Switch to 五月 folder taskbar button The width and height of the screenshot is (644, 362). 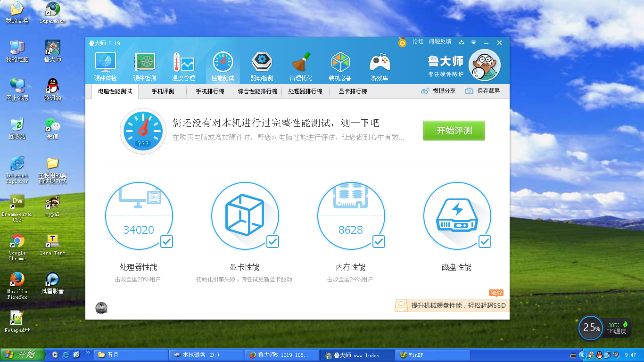tap(131, 355)
